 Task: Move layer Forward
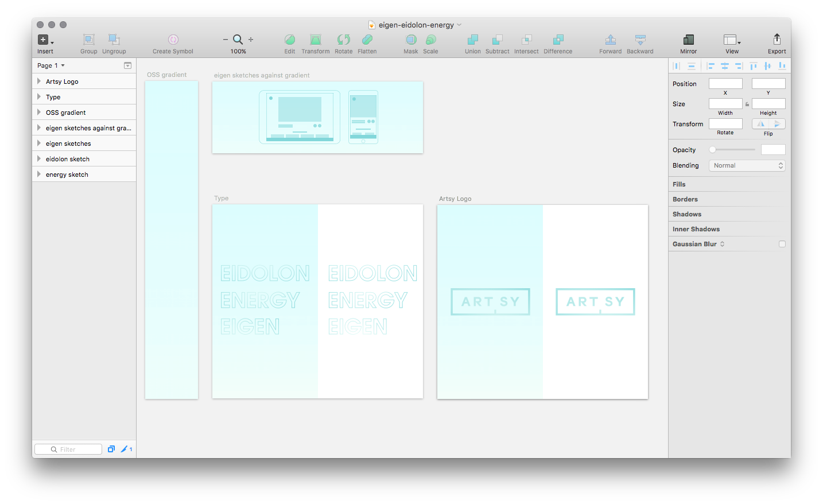(x=611, y=40)
